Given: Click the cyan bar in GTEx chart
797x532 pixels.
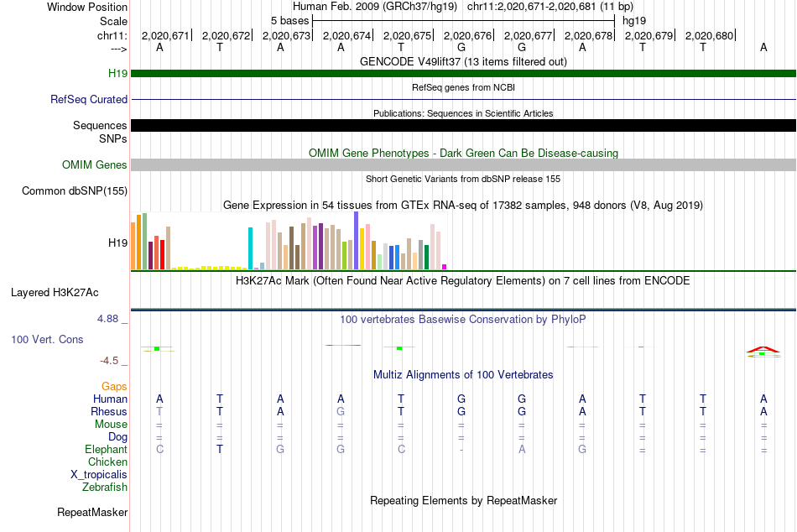Looking at the screenshot, I should (250, 248).
